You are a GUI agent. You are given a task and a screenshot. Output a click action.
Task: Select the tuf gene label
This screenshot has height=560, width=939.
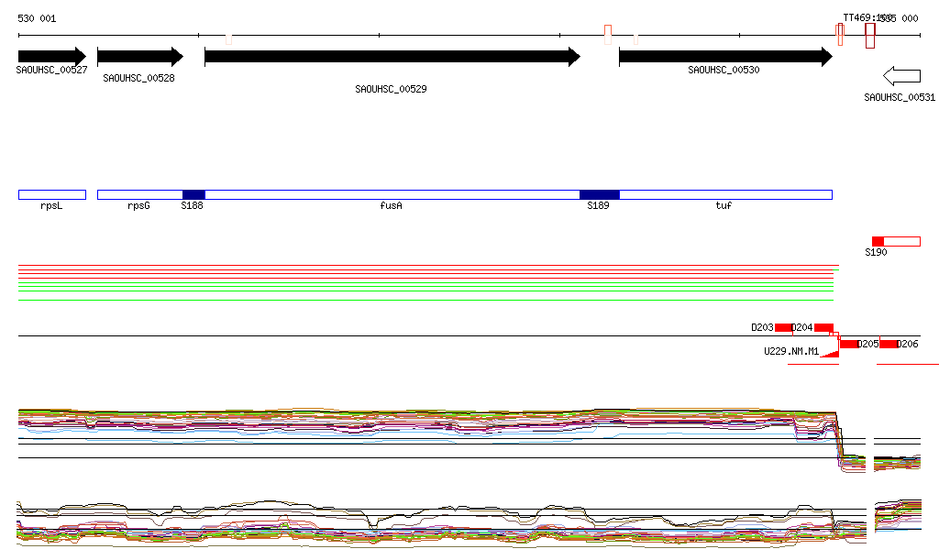[x=724, y=206]
